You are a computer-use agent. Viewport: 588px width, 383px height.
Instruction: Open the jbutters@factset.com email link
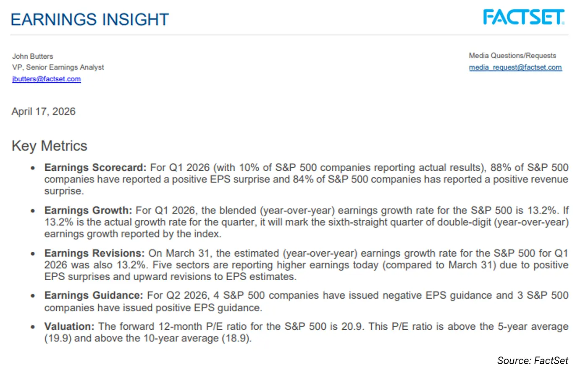pos(47,79)
